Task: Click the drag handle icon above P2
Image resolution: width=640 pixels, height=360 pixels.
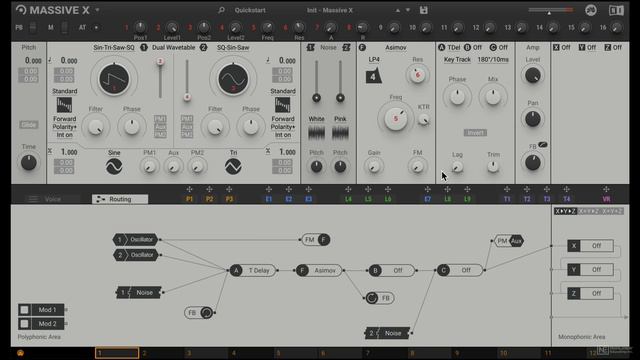Action: (209, 189)
